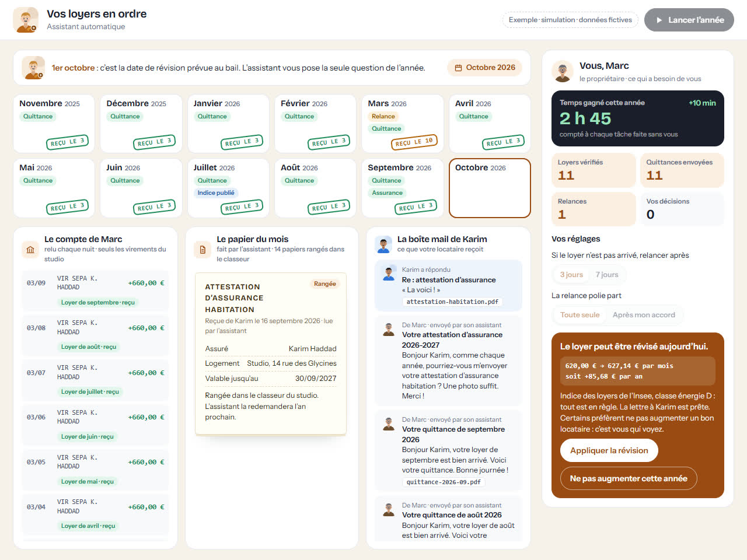Open the attestation-habitation.pdf attachment
This screenshot has height=560, width=747.
[x=452, y=302]
